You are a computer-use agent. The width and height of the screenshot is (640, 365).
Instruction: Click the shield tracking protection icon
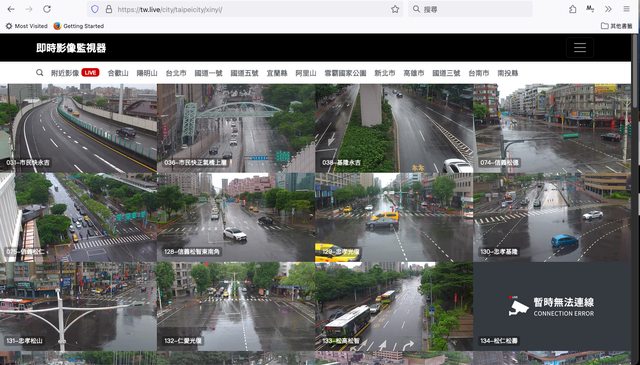tap(95, 9)
